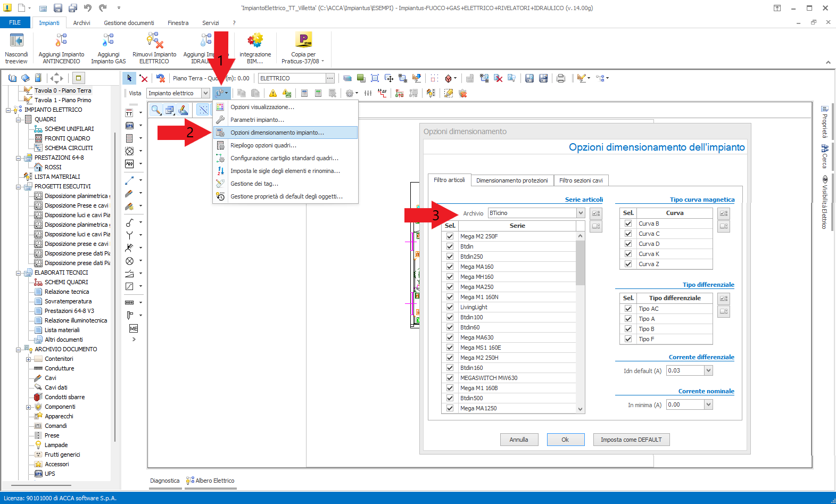Viewport: 836px width, 504px height.
Task: Uncheck the Curva B checkbox
Action: pyautogui.click(x=628, y=224)
